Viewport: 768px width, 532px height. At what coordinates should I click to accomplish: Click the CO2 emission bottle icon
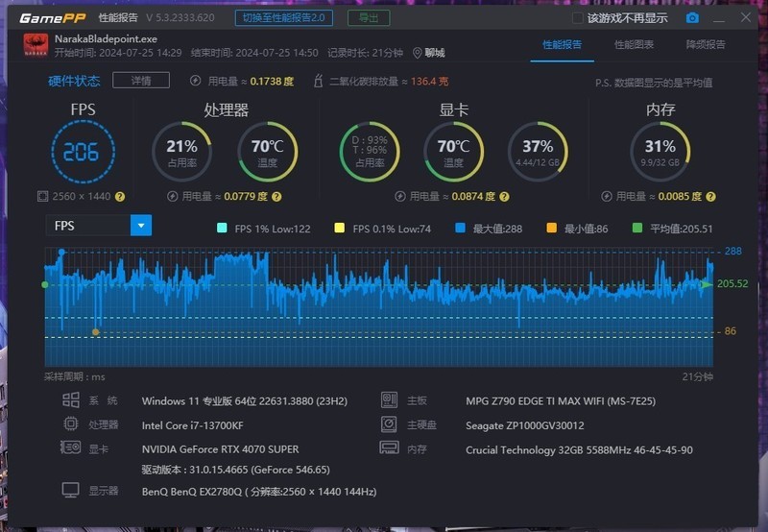point(318,81)
